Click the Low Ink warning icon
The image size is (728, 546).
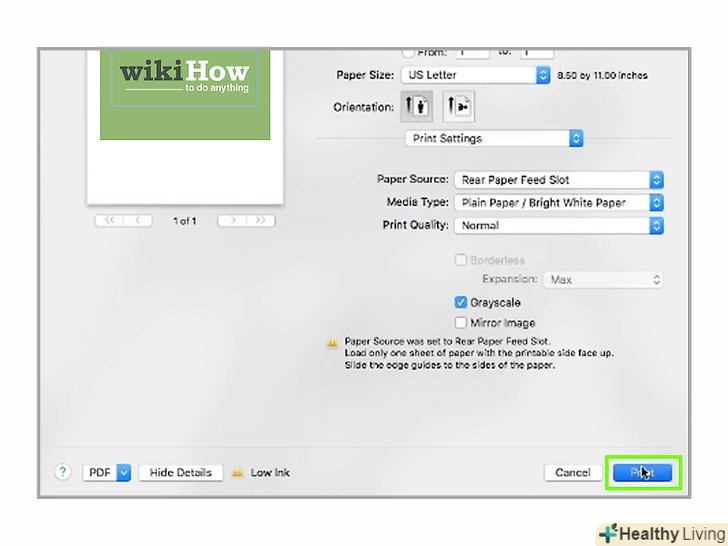[x=238, y=473]
